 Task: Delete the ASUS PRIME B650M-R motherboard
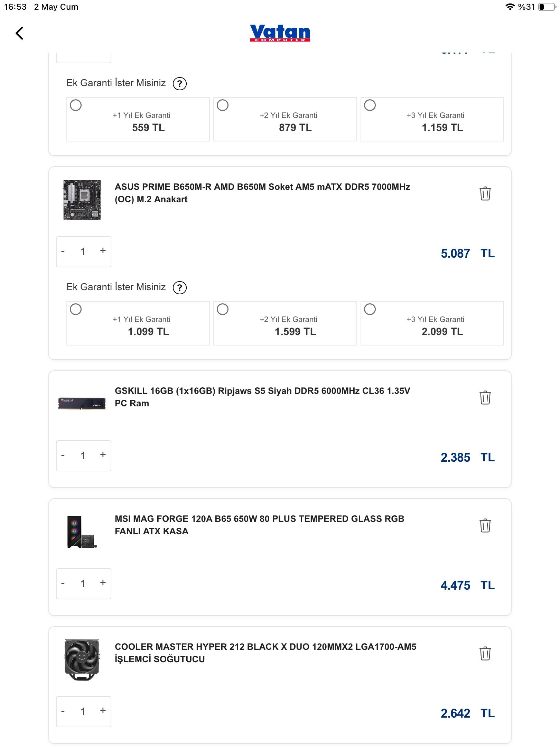click(x=485, y=193)
